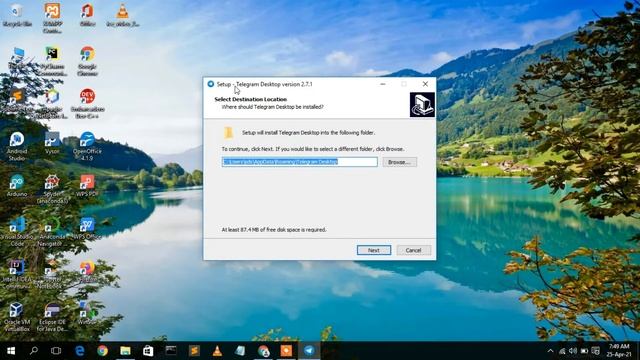Open the volume control in system tray
Viewport: 640px width, 360px height.
coord(573,351)
